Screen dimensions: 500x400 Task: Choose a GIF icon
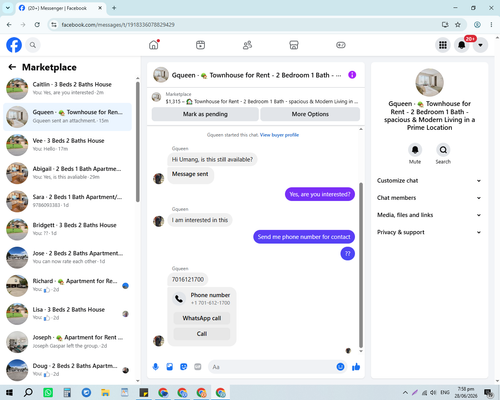pyautogui.click(x=198, y=367)
